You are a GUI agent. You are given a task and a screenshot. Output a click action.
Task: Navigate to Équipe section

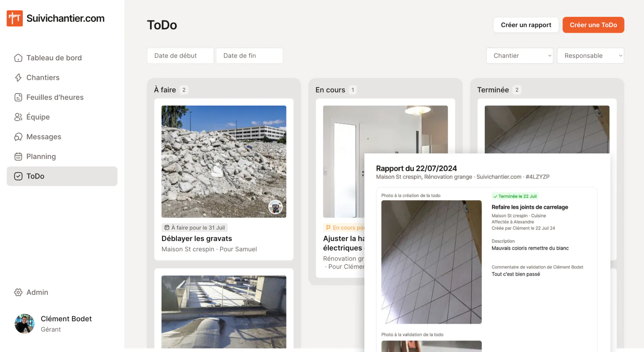62,117
